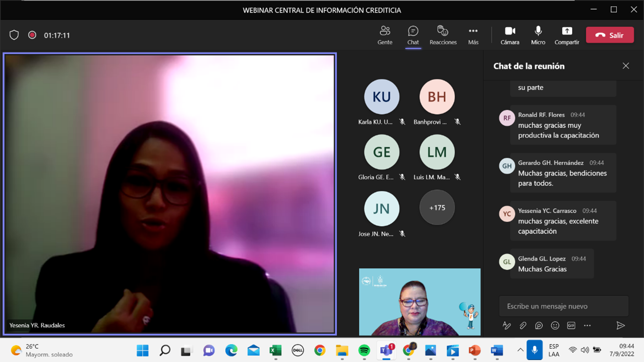Open the Compartir share screen menu

pos(567,35)
